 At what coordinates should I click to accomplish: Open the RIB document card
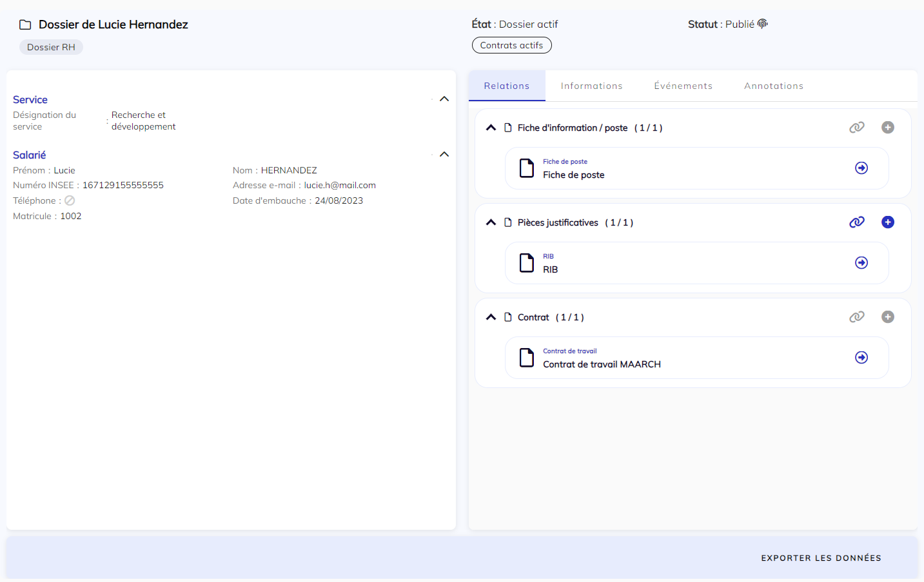click(697, 263)
